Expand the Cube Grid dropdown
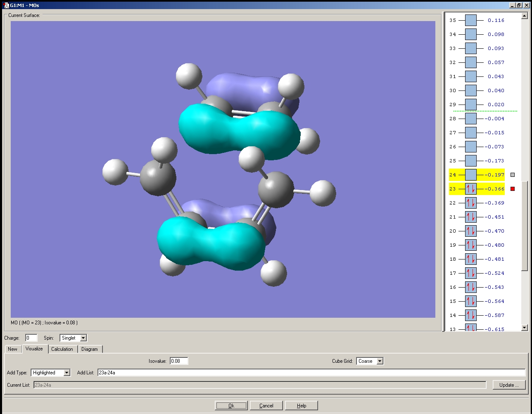532x414 pixels. 380,361
